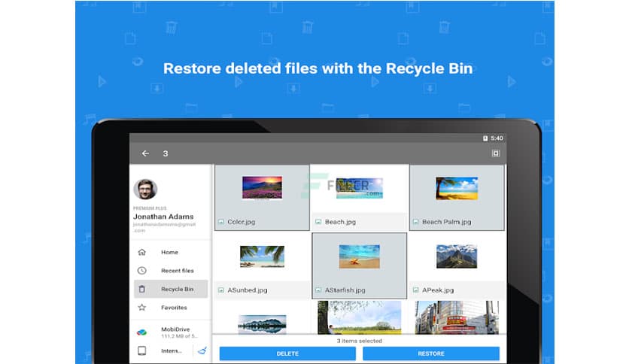Click the image type icon beside AStarfish.jpg
629x364 pixels.
pos(318,290)
